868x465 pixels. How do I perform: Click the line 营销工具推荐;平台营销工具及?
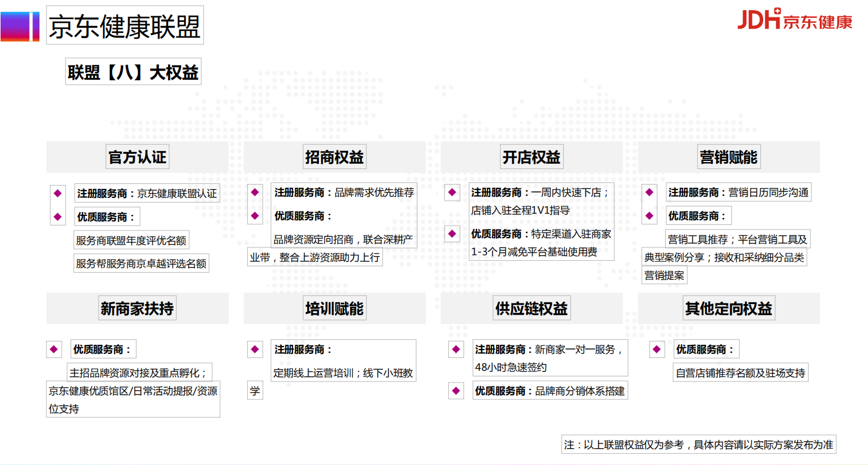[x=737, y=240]
